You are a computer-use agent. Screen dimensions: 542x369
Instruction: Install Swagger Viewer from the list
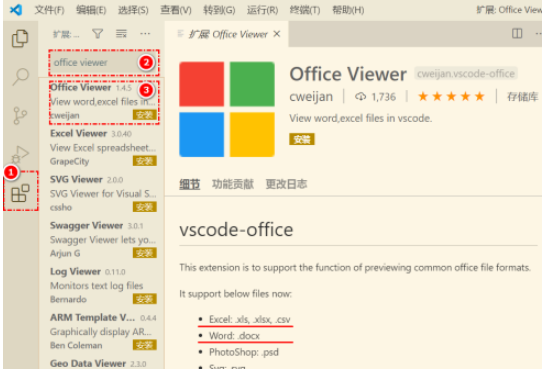coord(144,253)
